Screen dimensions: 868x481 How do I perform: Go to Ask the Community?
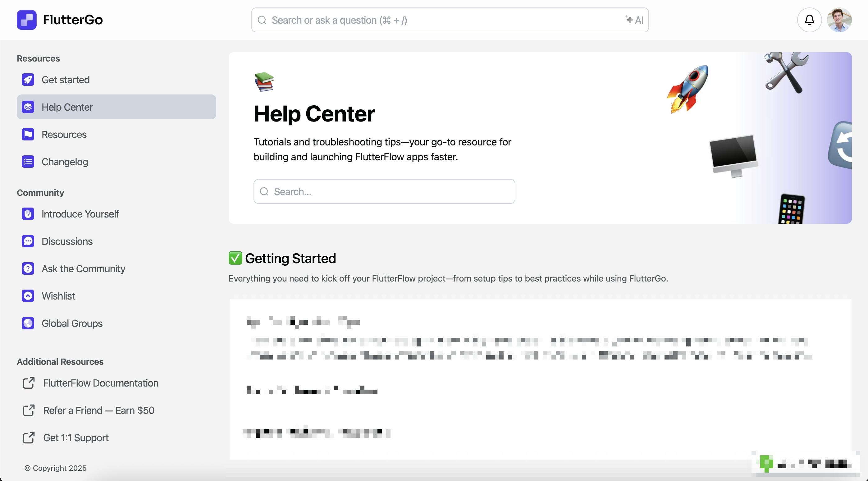[x=83, y=269]
